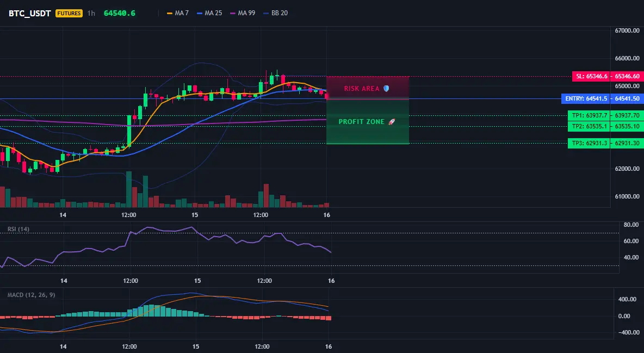The height and width of the screenshot is (353, 644).
Task: Click the 16 date label on RSI axis
Action: (331, 281)
